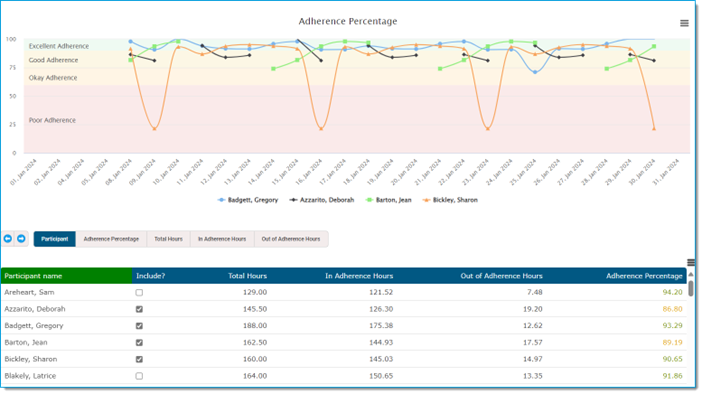The image size is (702, 394).
Task: Uncheck Include box for Barton, Jean
Action: tap(139, 343)
